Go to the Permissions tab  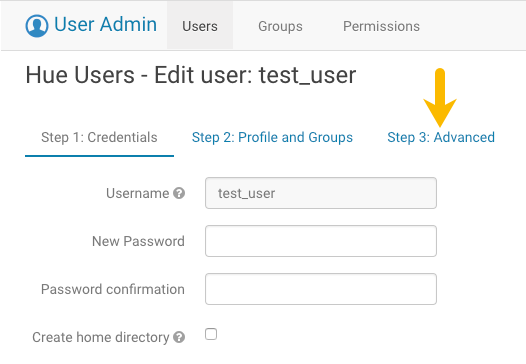(381, 26)
